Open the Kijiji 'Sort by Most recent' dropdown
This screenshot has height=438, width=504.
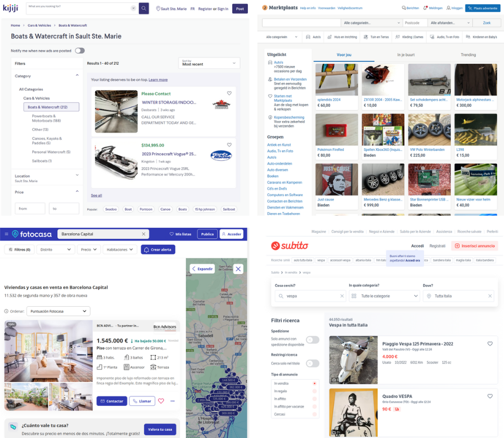point(209,63)
